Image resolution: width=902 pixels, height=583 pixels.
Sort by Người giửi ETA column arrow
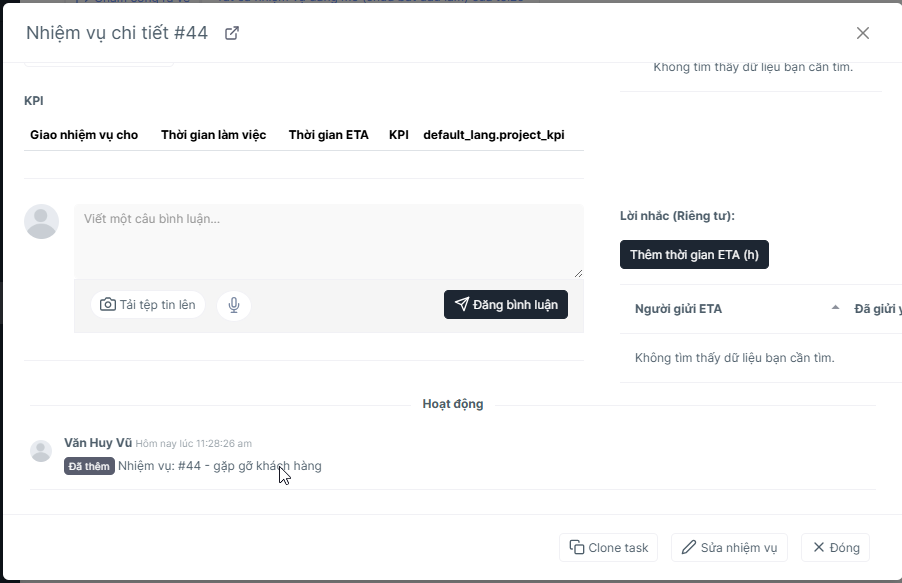click(x=835, y=308)
